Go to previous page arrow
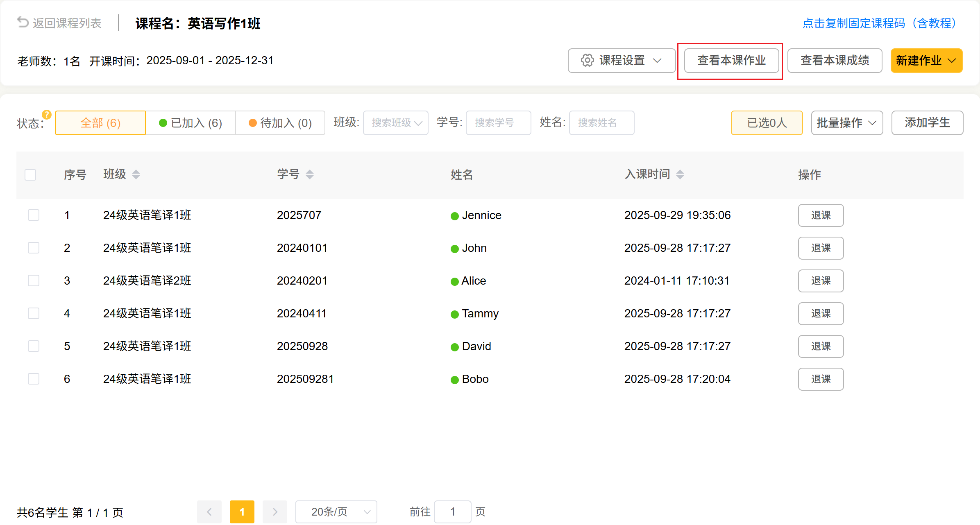This screenshot has width=980, height=525. 209,511
